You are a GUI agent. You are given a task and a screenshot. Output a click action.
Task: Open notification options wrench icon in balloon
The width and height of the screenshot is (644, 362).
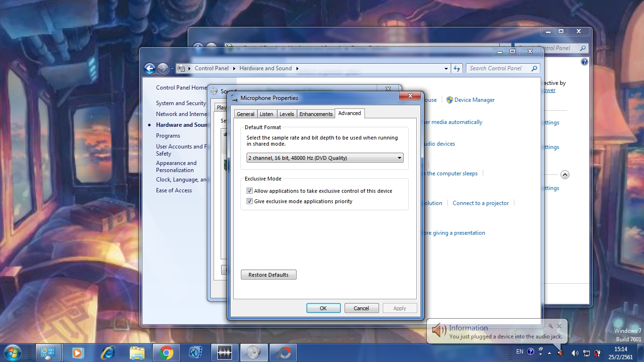pyautogui.click(x=550, y=326)
